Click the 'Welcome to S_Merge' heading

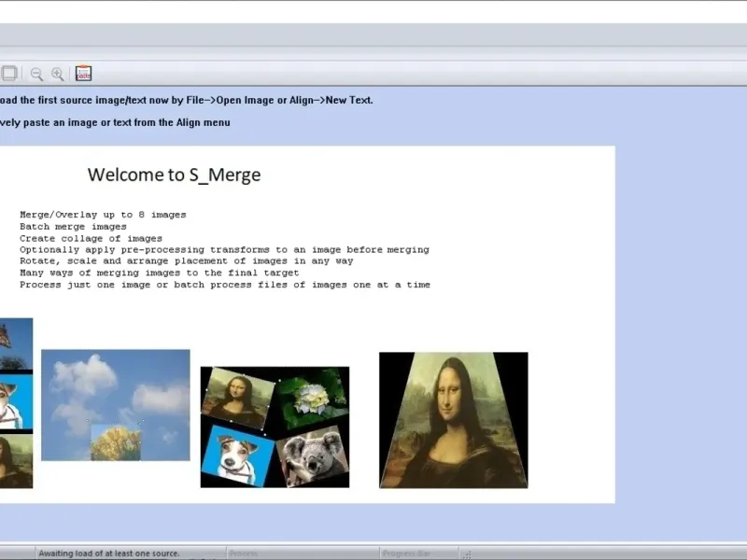tap(174, 175)
